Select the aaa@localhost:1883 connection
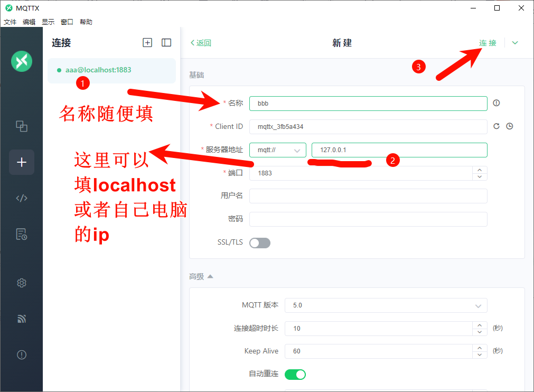 (111, 70)
